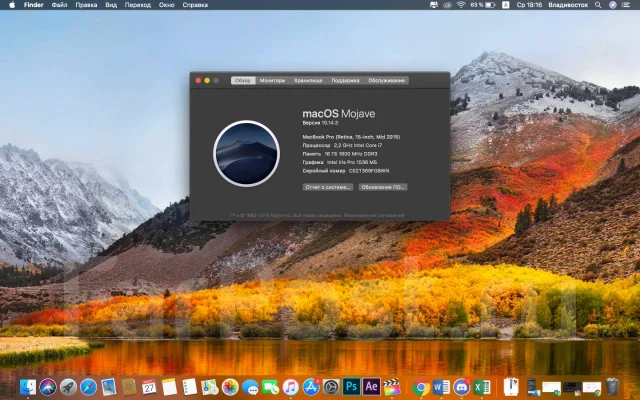Viewport: 640px width, 400px height.
Task: Click the macOS Mojave logo image
Action: tap(247, 153)
